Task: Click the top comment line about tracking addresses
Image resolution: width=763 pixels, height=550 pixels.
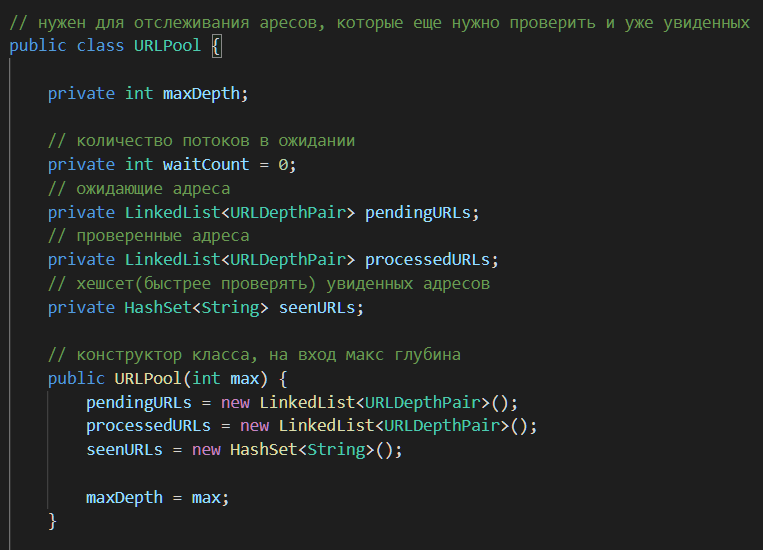Action: 380,23
